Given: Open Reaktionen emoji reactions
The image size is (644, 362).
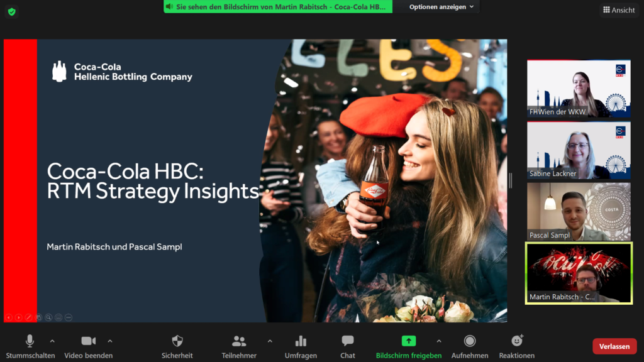Looking at the screenshot, I should [517, 347].
